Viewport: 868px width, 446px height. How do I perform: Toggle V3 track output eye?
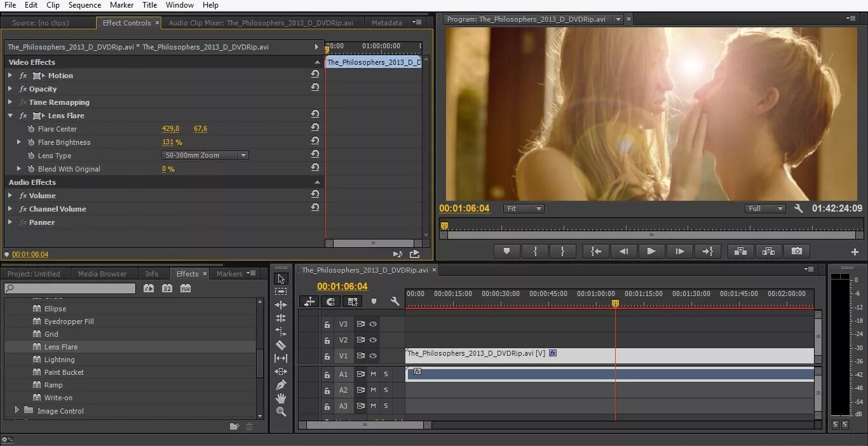pos(373,324)
